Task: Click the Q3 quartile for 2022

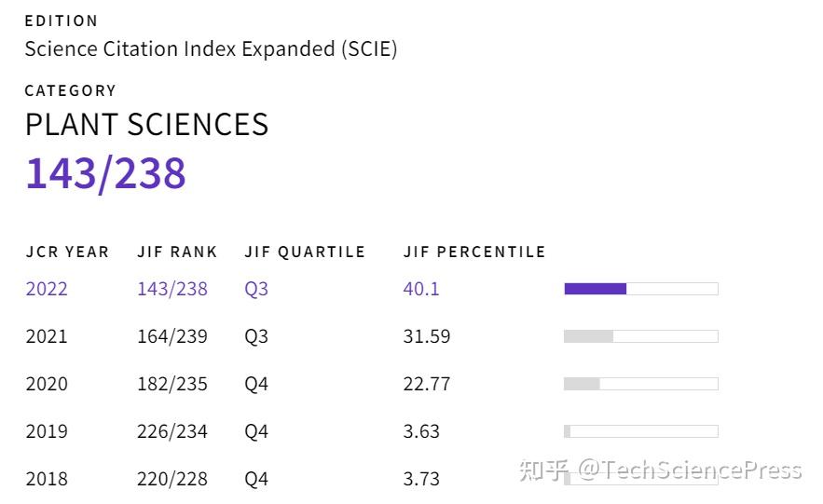Action: [x=256, y=289]
